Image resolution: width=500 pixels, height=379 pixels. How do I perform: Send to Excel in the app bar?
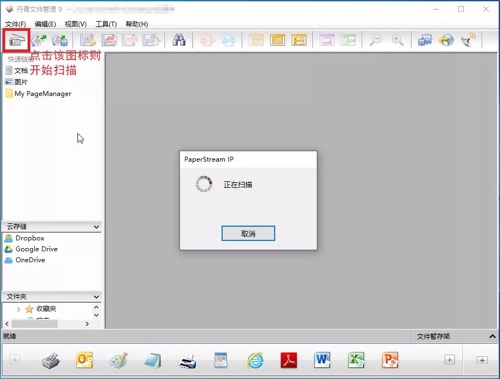pyautogui.click(x=356, y=360)
